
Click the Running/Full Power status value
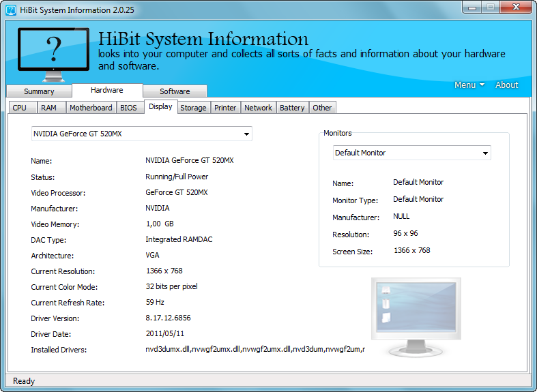tap(177, 177)
